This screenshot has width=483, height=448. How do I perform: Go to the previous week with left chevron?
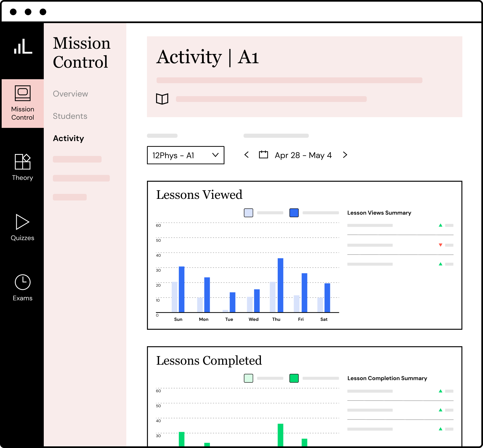(x=247, y=155)
